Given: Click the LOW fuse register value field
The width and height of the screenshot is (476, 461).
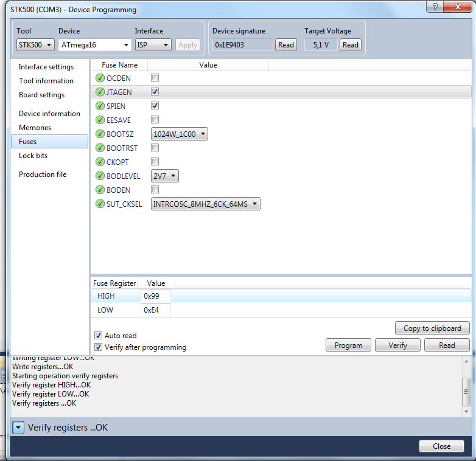Looking at the screenshot, I should coord(155,310).
